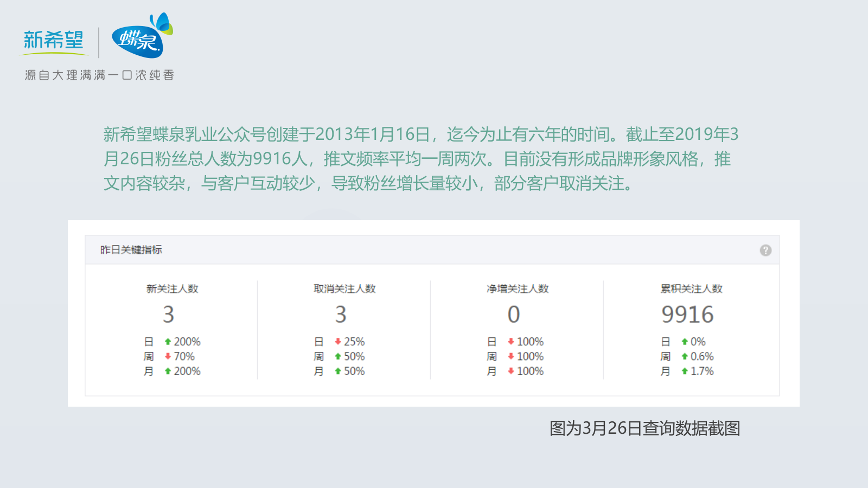Screen dimensions: 868x488
Task: Select the 取消关注人数 tab
Action: click(x=344, y=289)
